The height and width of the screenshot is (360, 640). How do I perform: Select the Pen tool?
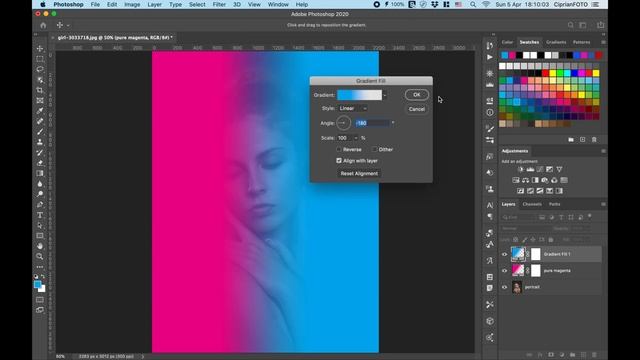point(40,205)
